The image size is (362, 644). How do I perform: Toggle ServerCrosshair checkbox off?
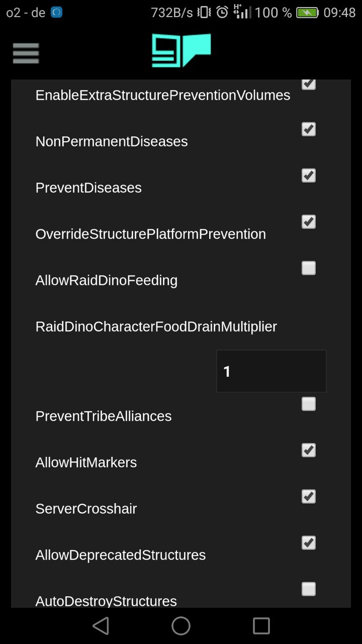(309, 497)
